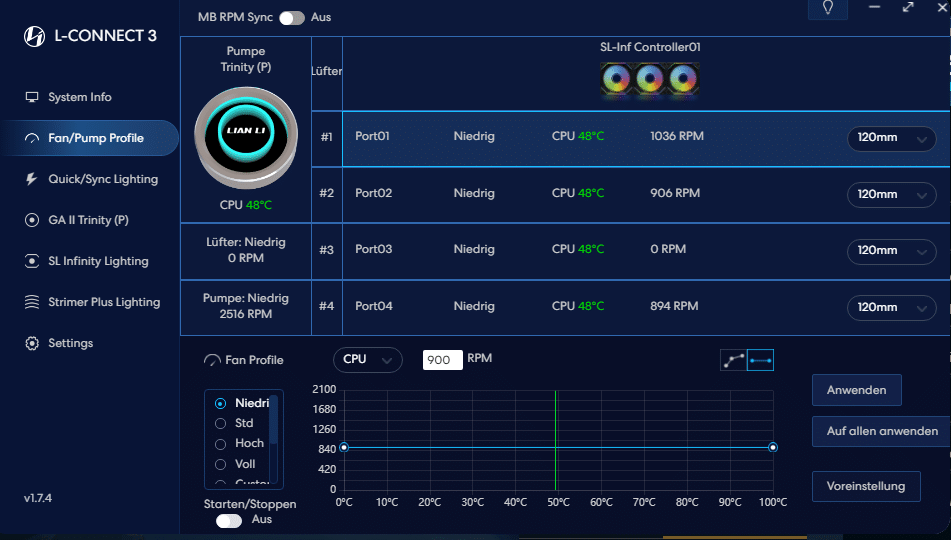Select the flat line graph mode icon
951x540 pixels.
pos(760,360)
